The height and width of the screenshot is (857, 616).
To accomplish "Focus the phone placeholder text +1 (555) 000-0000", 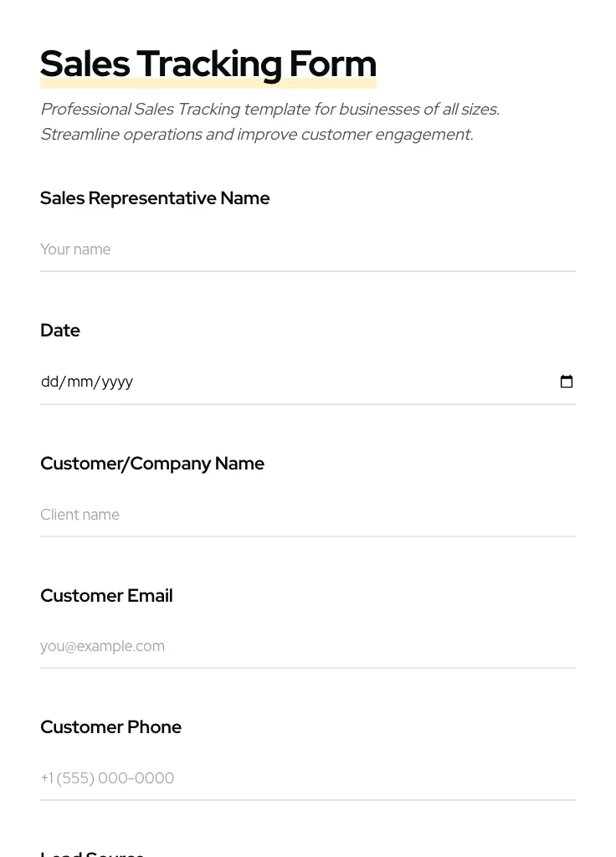I will (107, 777).
